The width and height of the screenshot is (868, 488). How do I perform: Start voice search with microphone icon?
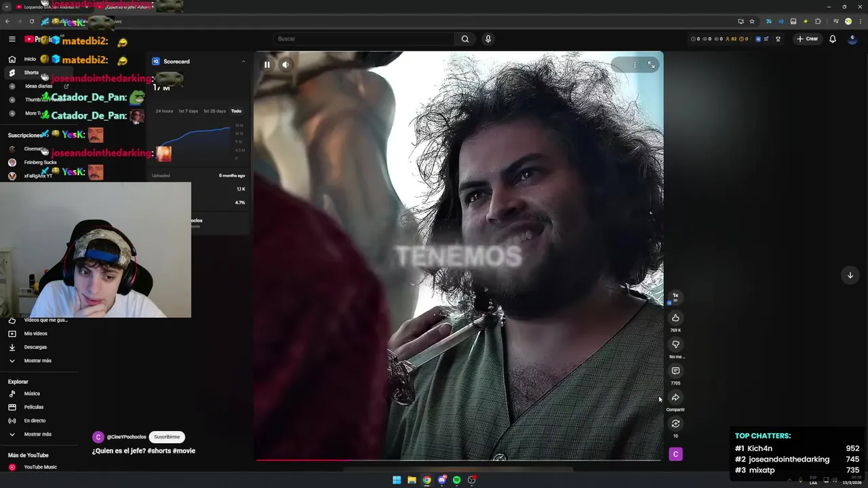(x=488, y=39)
